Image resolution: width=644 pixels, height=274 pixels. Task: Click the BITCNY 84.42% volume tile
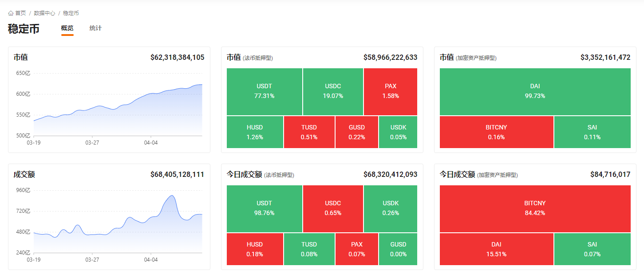535,208
